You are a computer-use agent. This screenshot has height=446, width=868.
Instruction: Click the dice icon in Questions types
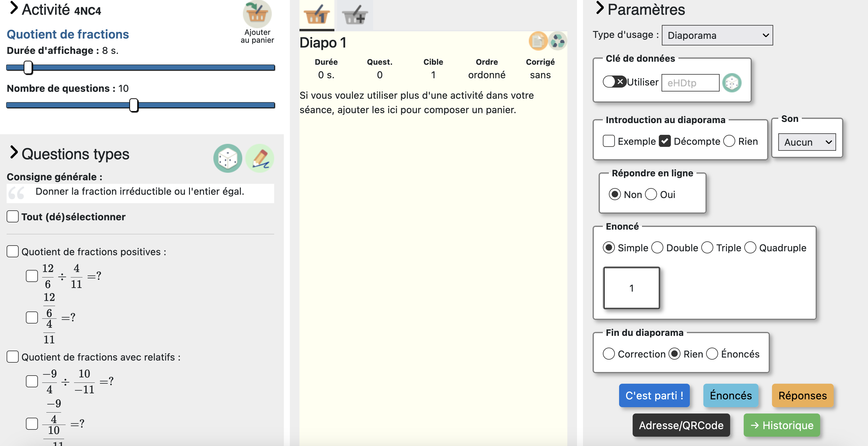[228, 158]
